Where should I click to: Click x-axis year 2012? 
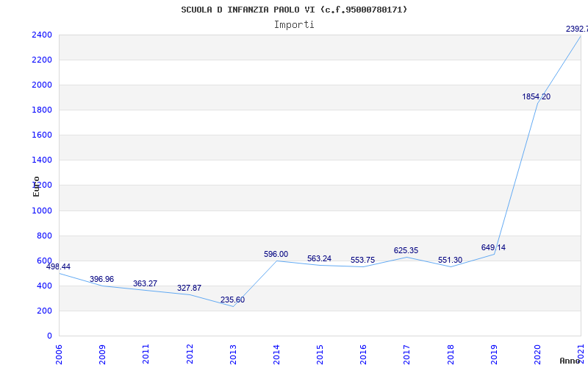coord(190,354)
